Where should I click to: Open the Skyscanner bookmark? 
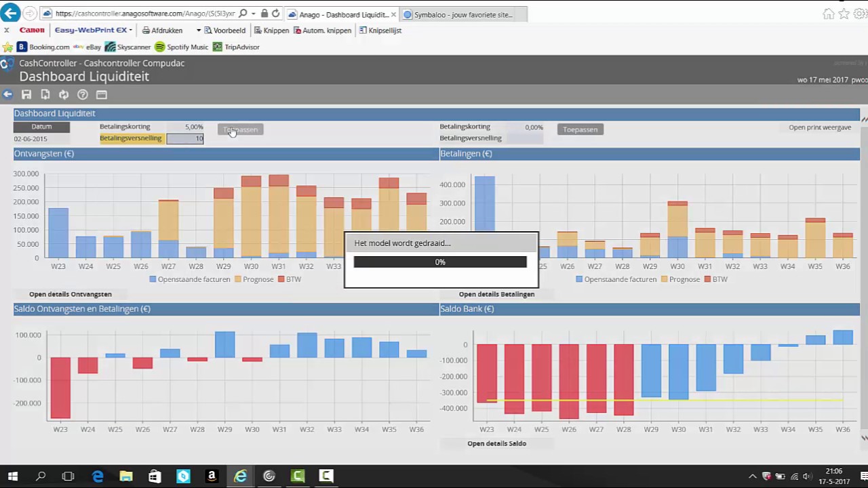[x=128, y=47]
